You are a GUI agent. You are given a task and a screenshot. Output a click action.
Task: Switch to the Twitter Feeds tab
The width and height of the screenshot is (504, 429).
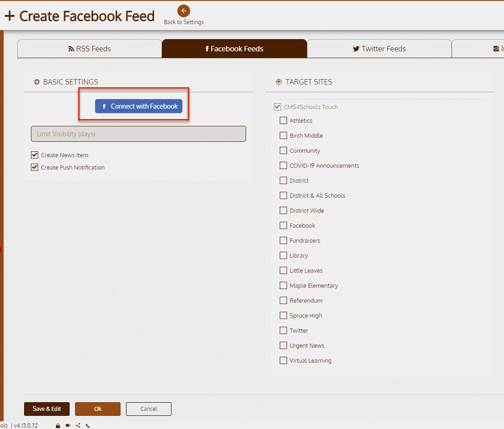379,49
